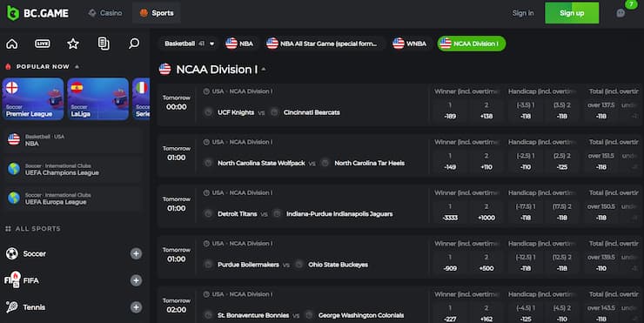Switch to the Sports tab

(157, 13)
